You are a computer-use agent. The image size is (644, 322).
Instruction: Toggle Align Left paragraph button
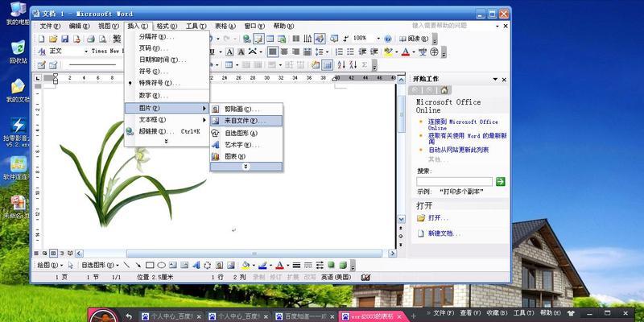tap(272, 52)
